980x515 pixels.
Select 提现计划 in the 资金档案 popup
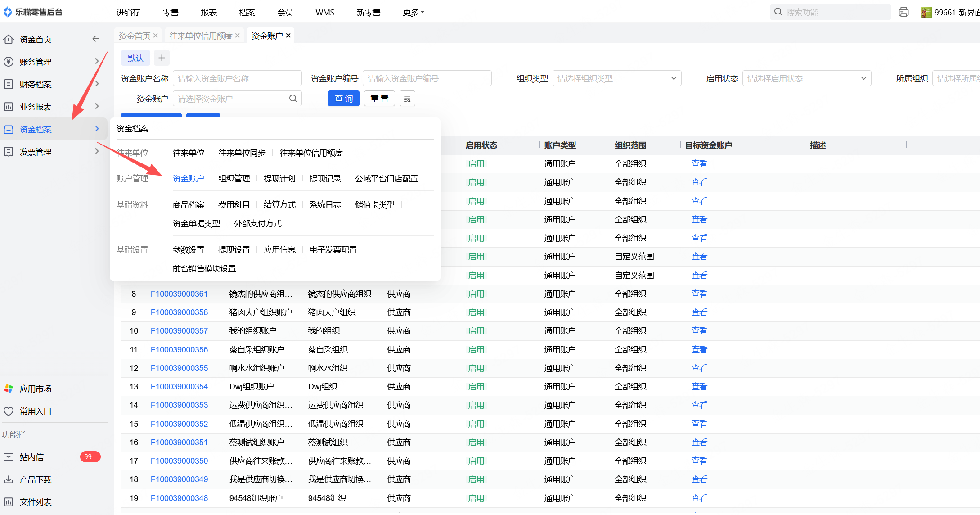[x=279, y=179]
